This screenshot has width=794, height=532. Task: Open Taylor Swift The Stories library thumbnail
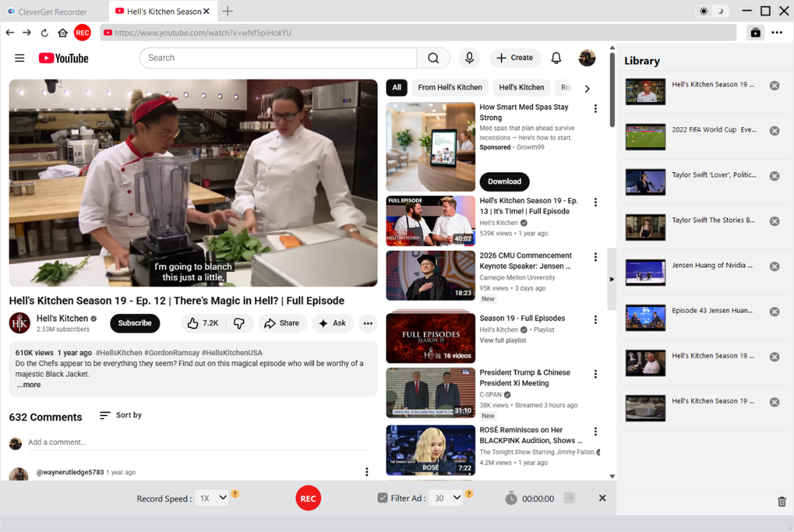click(646, 228)
